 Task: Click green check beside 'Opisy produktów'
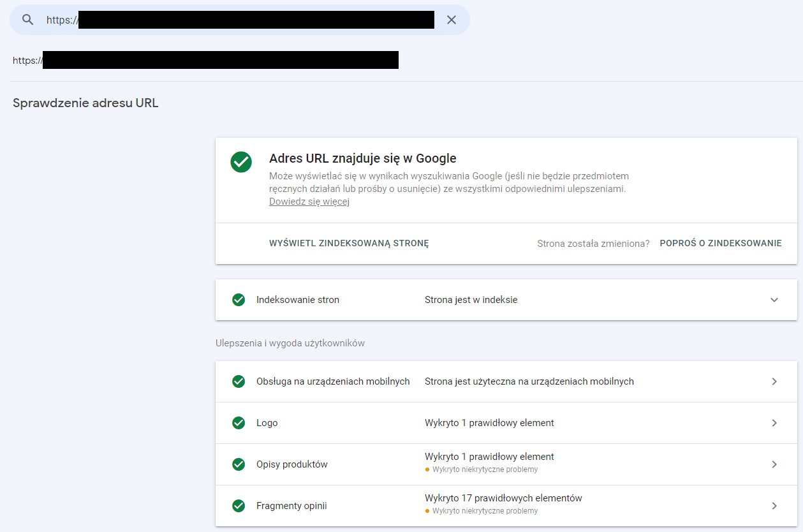pos(239,464)
